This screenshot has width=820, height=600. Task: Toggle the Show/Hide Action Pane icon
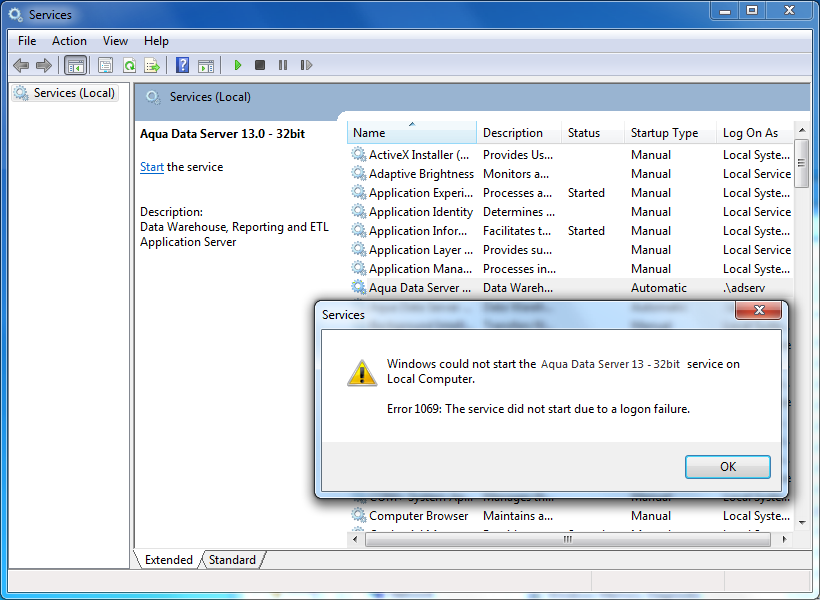point(206,65)
